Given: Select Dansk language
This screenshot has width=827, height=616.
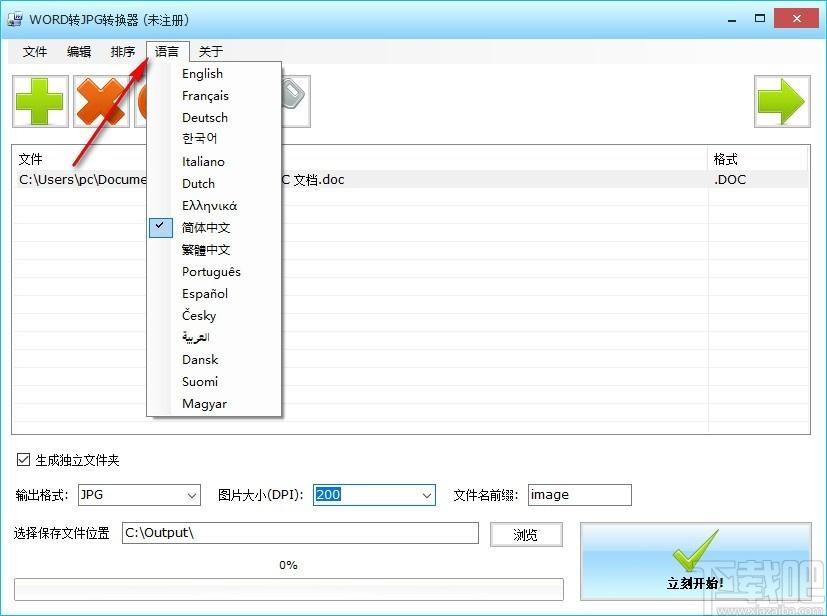Looking at the screenshot, I should click(214, 360).
